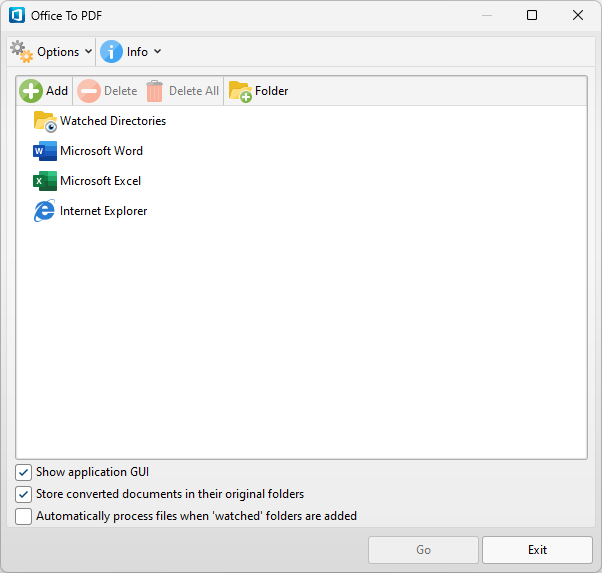Image resolution: width=602 pixels, height=573 pixels.
Task: Click the red Delete minus icon
Action: click(89, 91)
